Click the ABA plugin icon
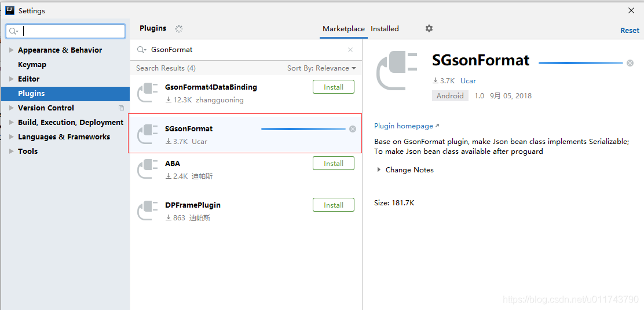 pos(148,169)
